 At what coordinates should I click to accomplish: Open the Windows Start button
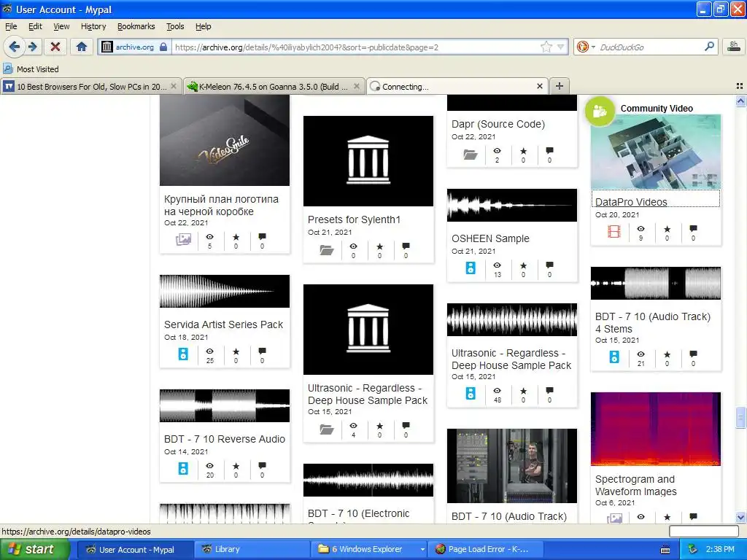click(34, 549)
